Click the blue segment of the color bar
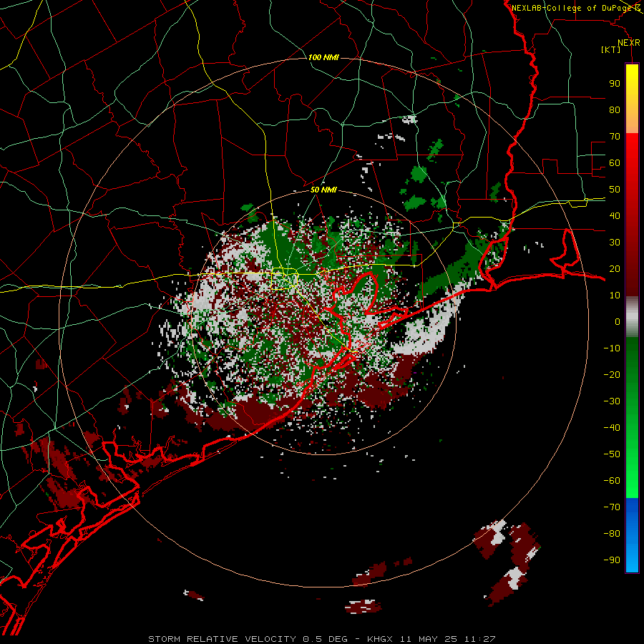This screenshot has width=644, height=644. click(632, 535)
